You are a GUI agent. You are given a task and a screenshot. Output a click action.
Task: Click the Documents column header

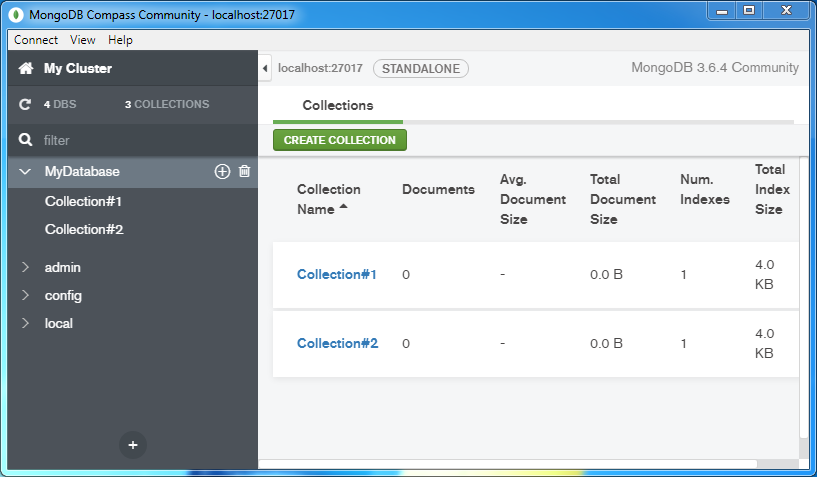438,189
